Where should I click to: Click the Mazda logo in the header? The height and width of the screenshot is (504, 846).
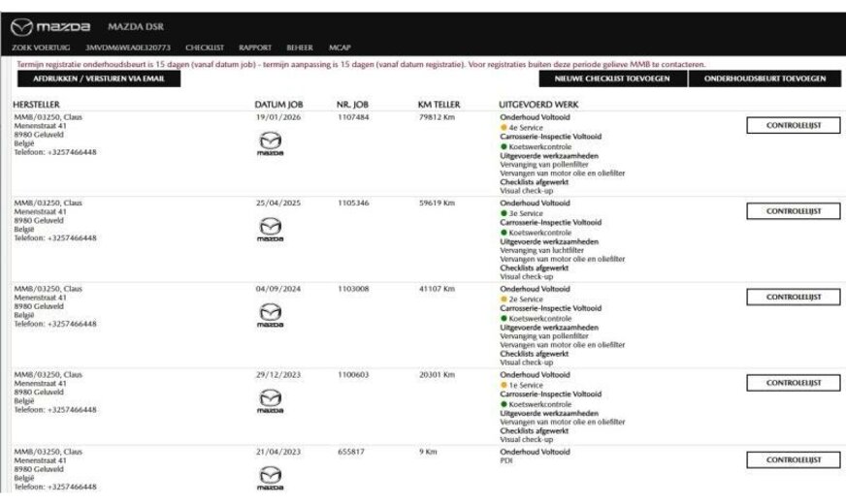click(x=50, y=25)
